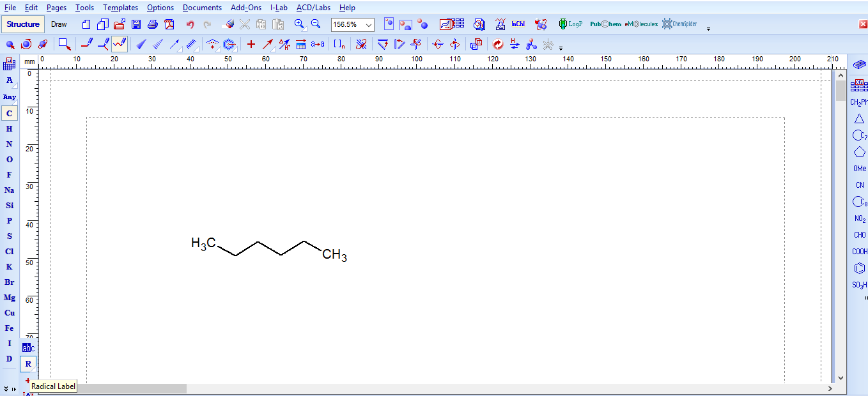Click the LogP calculation icon
Image resolution: width=868 pixels, height=396 pixels.
[x=571, y=24]
